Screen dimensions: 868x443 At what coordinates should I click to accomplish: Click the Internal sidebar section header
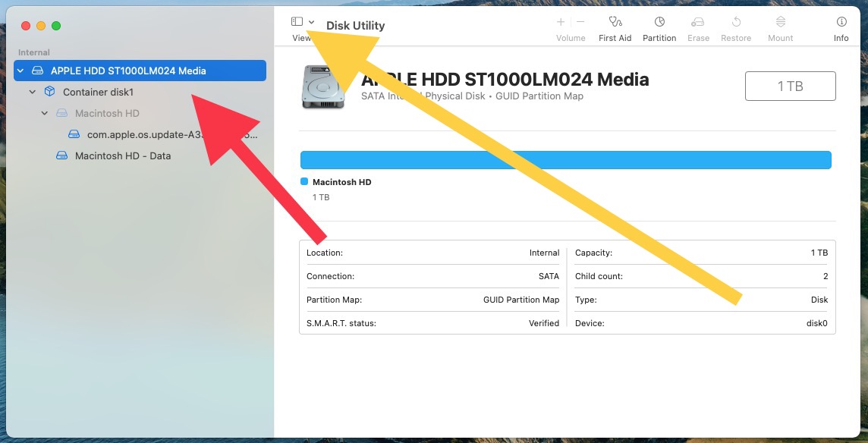click(x=34, y=52)
